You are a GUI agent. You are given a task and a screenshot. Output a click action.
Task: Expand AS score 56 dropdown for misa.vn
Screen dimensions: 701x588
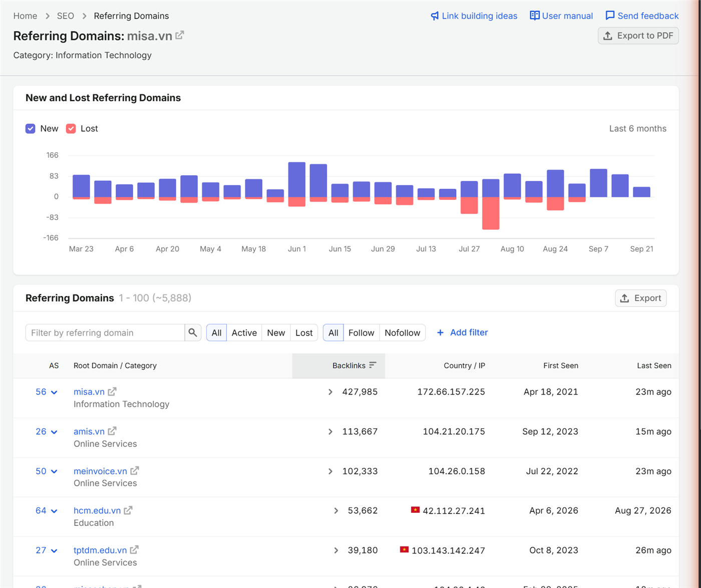click(47, 392)
